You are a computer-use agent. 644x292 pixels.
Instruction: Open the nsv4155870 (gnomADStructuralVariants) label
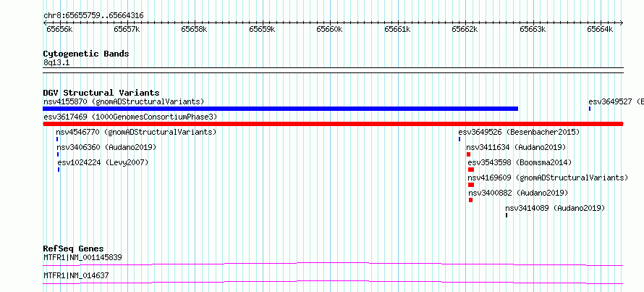pos(124,101)
